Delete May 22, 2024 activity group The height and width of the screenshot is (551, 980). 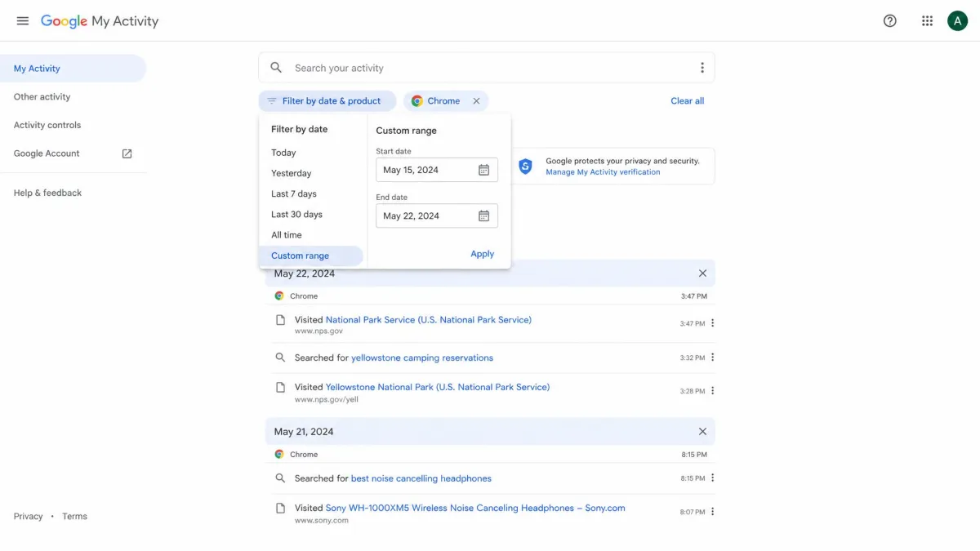(x=702, y=273)
